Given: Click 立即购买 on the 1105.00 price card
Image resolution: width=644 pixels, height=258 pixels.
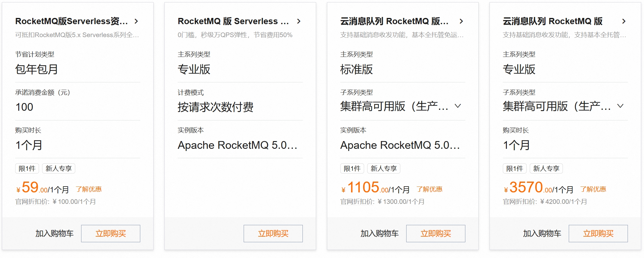Looking at the screenshot, I should pos(436,234).
